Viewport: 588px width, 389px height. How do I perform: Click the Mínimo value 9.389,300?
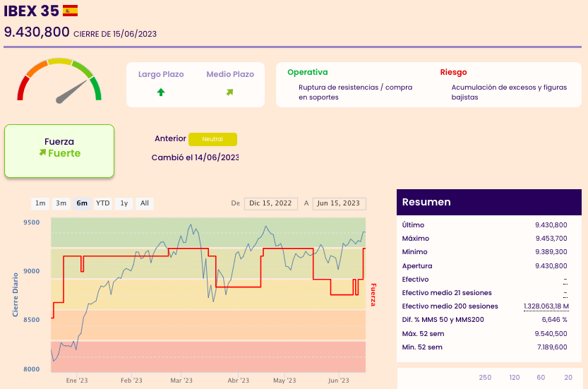[x=551, y=252]
